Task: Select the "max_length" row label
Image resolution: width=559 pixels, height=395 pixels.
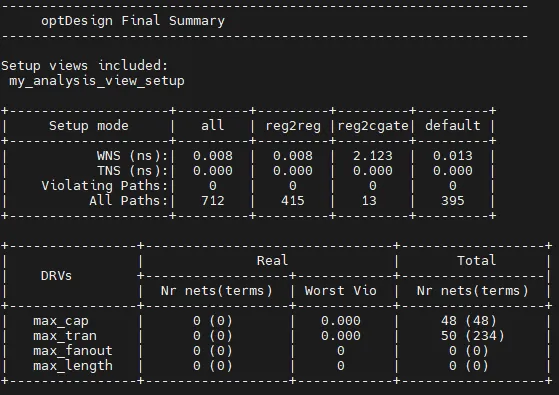Action: [73, 366]
